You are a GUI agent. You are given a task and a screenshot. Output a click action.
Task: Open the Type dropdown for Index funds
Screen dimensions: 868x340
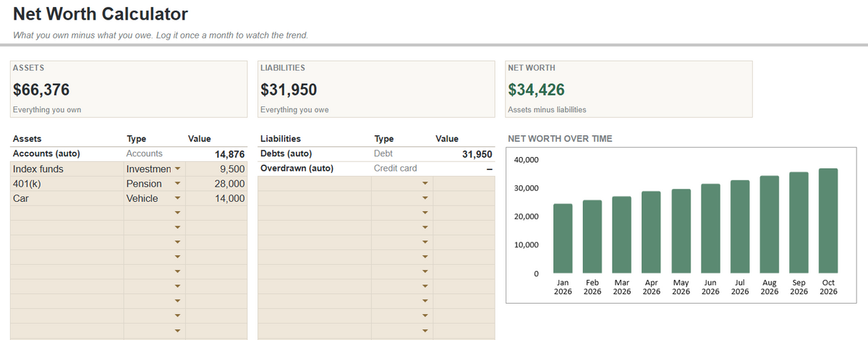coord(177,169)
